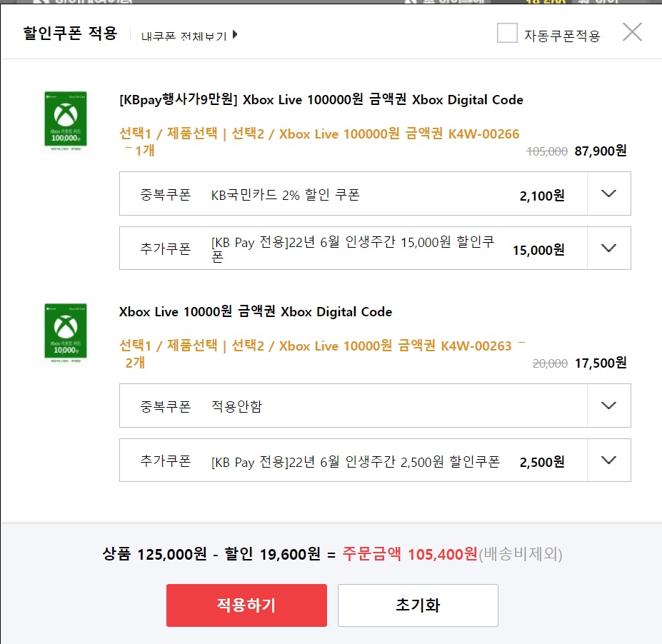Screen dimensions: 662x644
Task: Expand 15,000원 할인쿠폰 추가쿠폰 dropdown arrow
Action: 608,248
